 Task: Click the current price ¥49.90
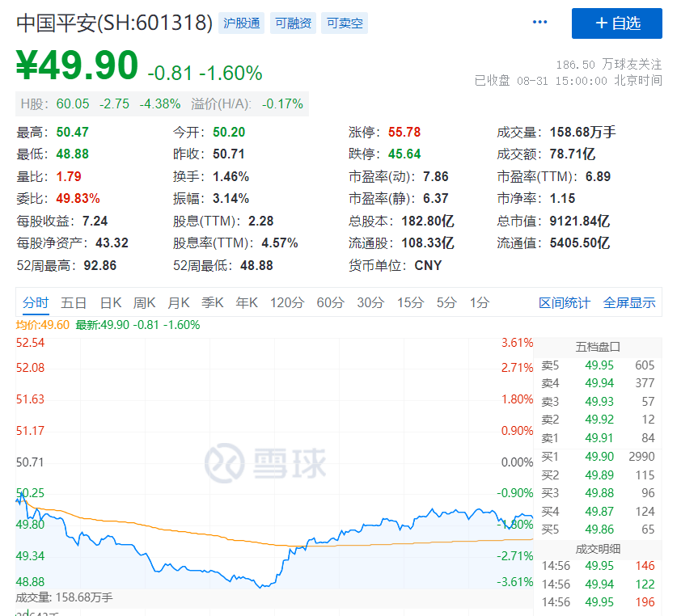point(77,65)
